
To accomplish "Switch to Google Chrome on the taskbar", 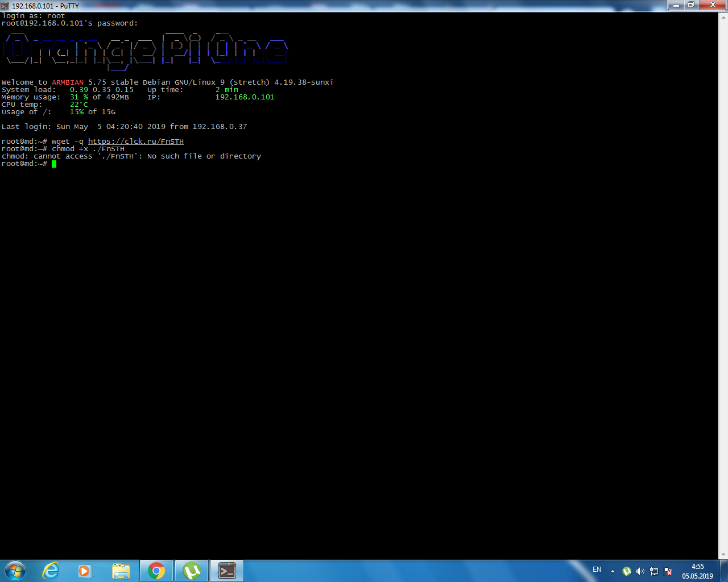I will click(156, 571).
